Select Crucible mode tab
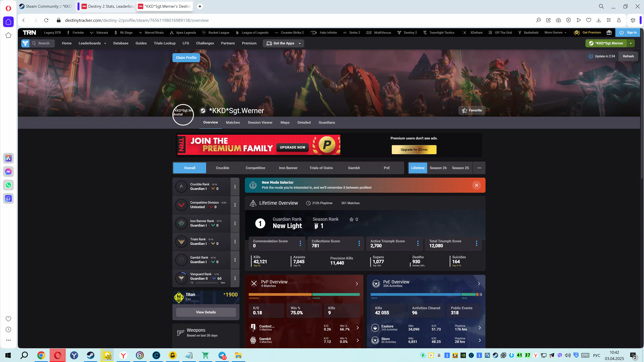The width and height of the screenshot is (644, 362). 222,168
